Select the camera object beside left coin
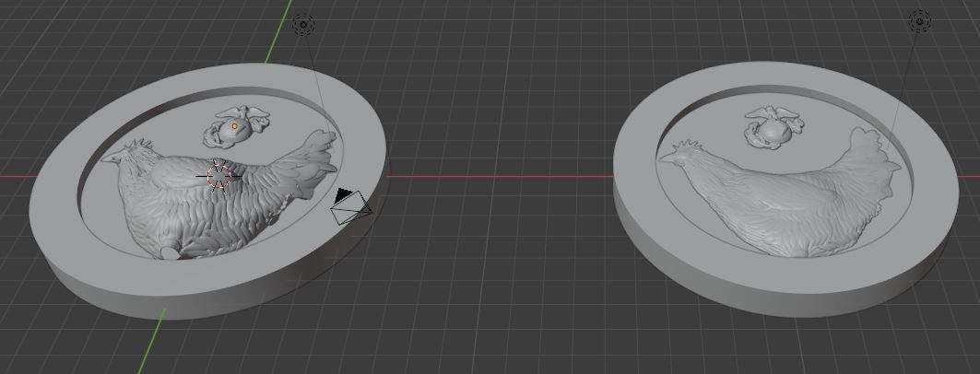The image size is (980, 374). [x=350, y=206]
